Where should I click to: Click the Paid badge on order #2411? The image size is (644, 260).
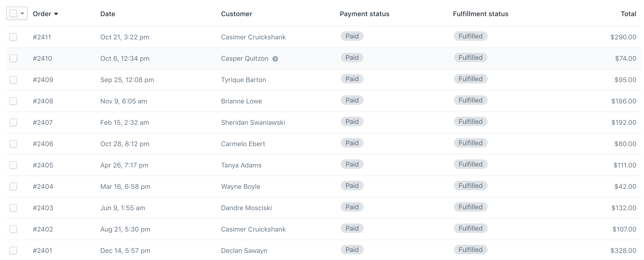tap(352, 36)
